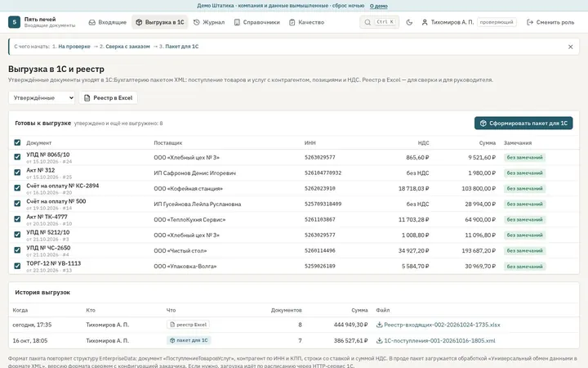588x368 pixels.
Task: Click the Сумма column header in ready table
Action: tap(487, 143)
